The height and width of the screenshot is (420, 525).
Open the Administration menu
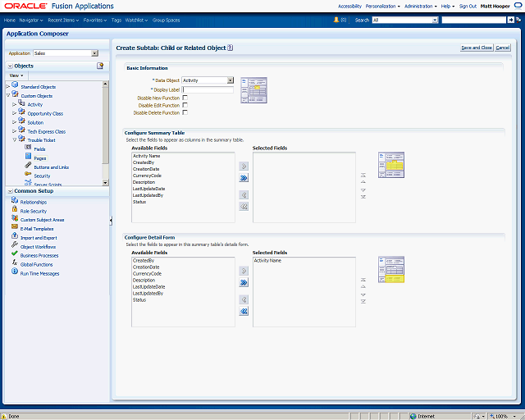click(421, 7)
